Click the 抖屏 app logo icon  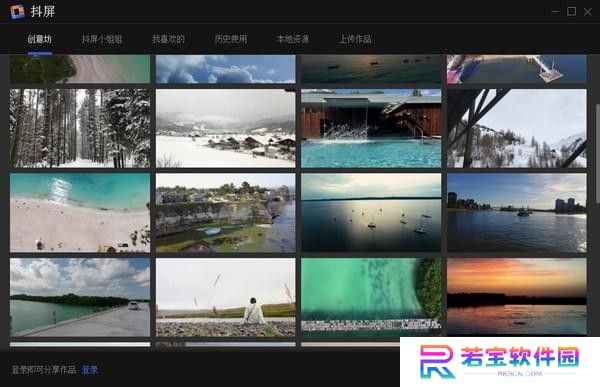click(18, 11)
